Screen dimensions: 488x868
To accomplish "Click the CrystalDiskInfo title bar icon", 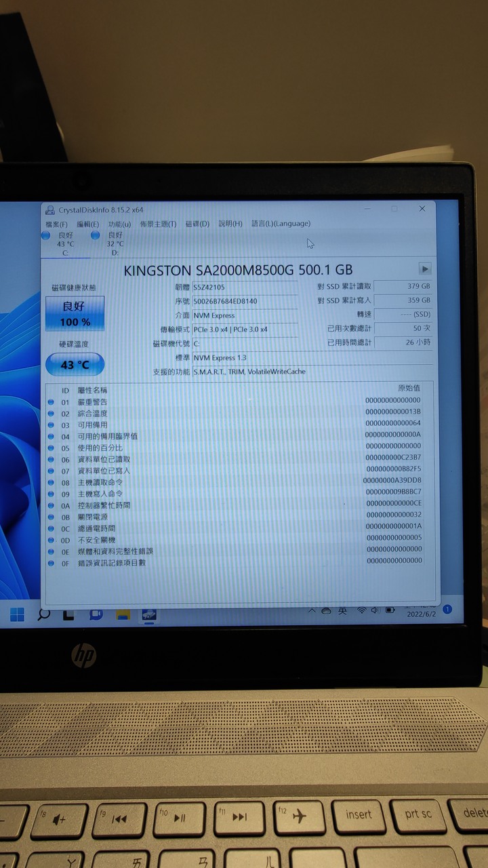I will [x=50, y=210].
